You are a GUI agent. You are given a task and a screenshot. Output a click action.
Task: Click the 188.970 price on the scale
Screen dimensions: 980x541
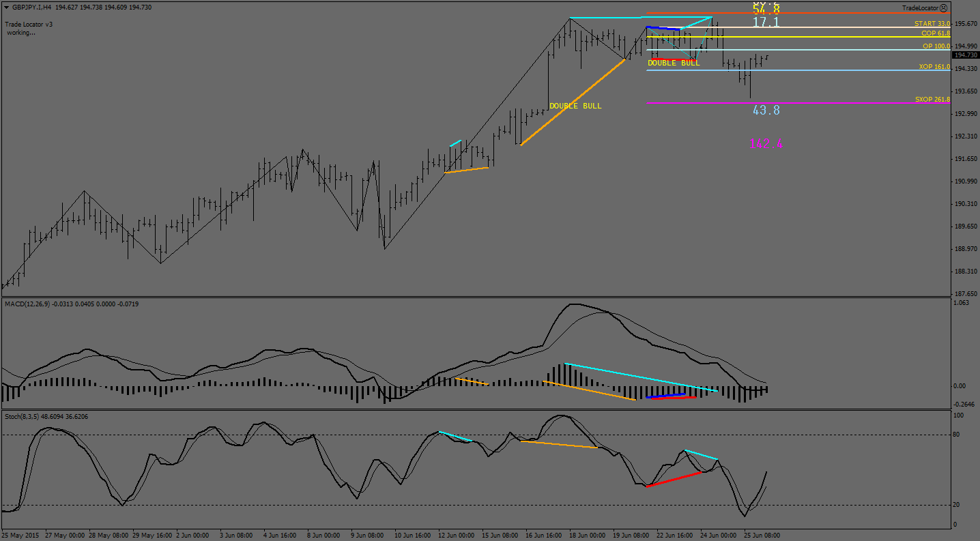coord(966,249)
